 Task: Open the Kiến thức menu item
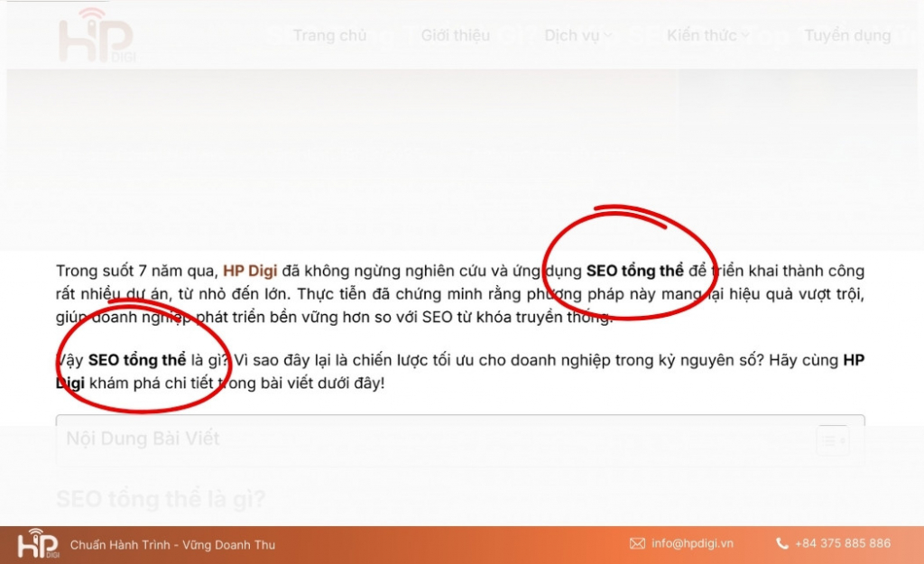pyautogui.click(x=702, y=35)
